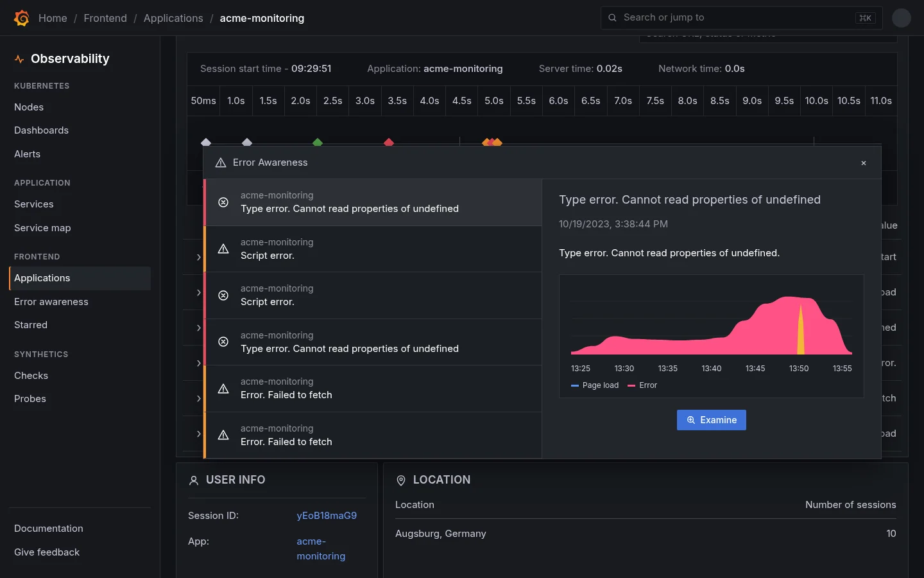The height and width of the screenshot is (578, 924).
Task: Open Error awareness in the sidebar
Action: click(51, 302)
